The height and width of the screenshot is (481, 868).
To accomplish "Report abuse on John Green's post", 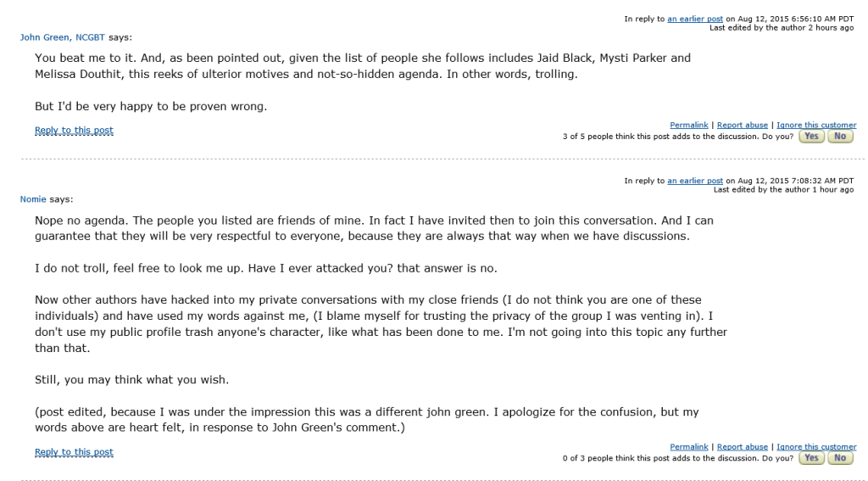I will pos(742,126).
